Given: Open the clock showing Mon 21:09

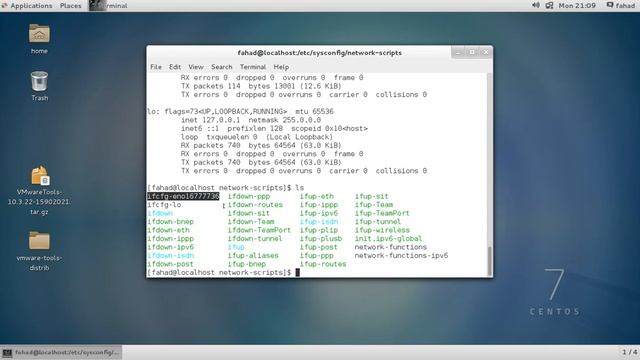Looking at the screenshot, I should (x=577, y=5).
